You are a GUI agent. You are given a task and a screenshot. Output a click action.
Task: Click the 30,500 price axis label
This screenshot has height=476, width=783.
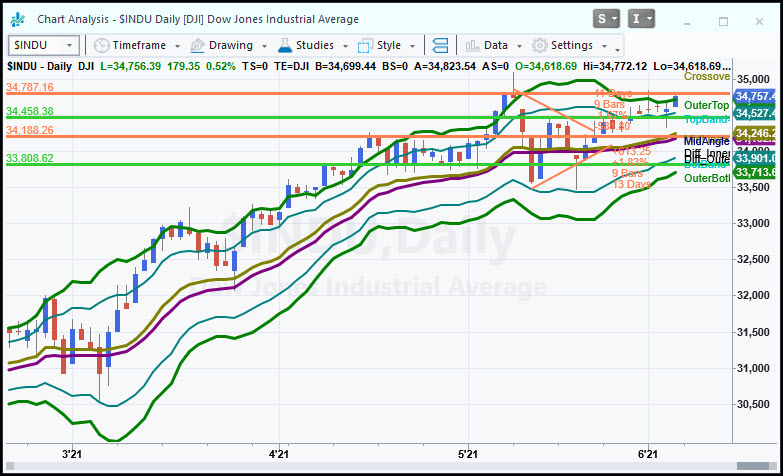pyautogui.click(x=754, y=404)
